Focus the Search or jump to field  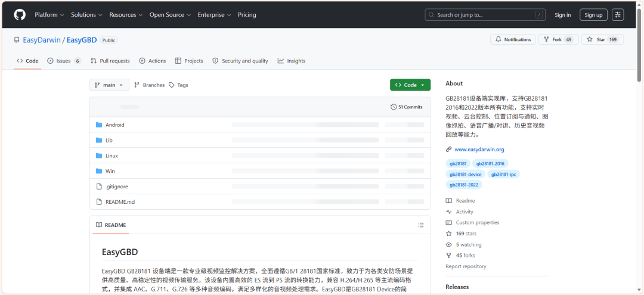485,15
